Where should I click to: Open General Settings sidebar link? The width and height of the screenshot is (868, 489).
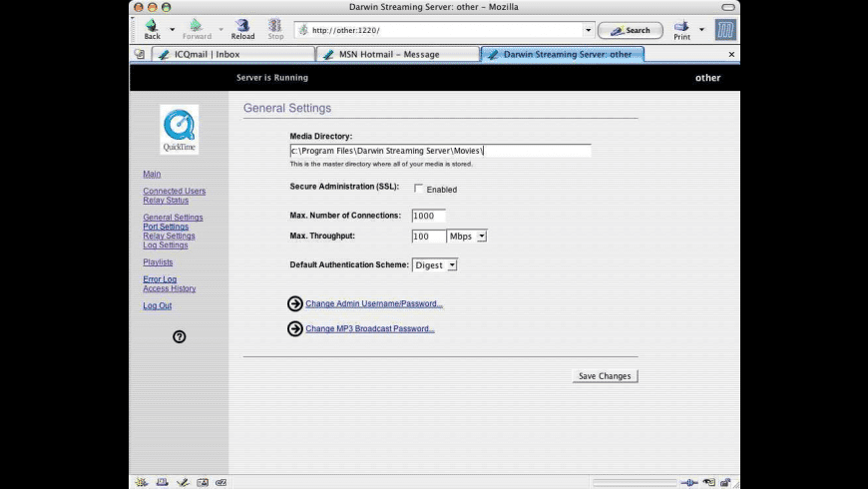(173, 218)
